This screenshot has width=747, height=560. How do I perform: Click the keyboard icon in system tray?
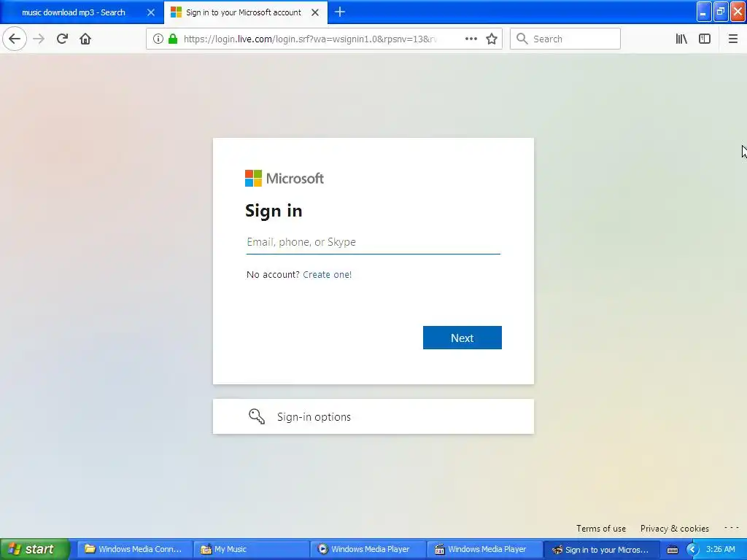(672, 550)
